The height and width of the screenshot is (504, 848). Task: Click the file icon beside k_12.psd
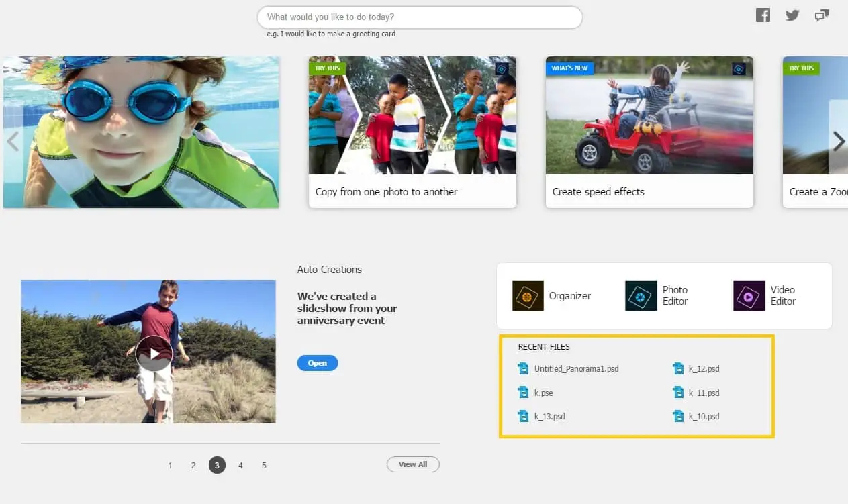(678, 368)
